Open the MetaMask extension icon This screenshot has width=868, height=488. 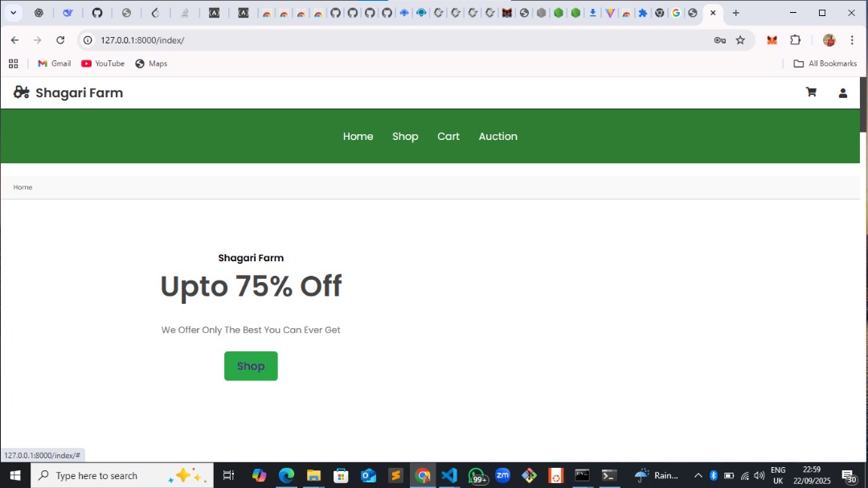coord(771,39)
